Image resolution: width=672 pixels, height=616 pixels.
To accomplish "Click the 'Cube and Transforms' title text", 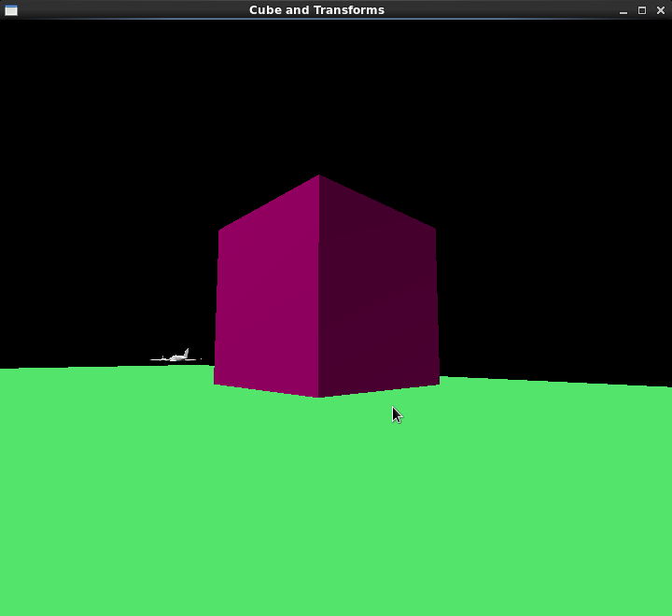I will [x=316, y=10].
